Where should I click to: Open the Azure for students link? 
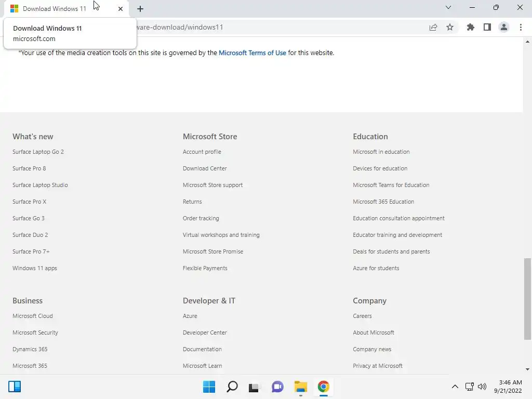pyautogui.click(x=376, y=268)
